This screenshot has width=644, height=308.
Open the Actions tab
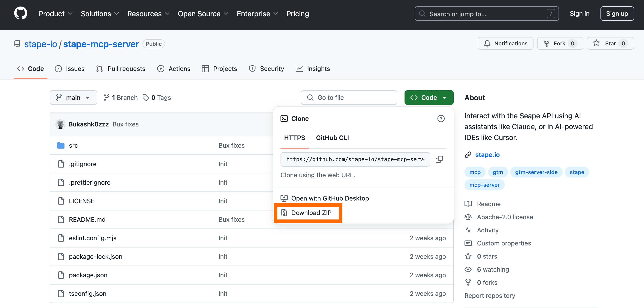coord(174,69)
